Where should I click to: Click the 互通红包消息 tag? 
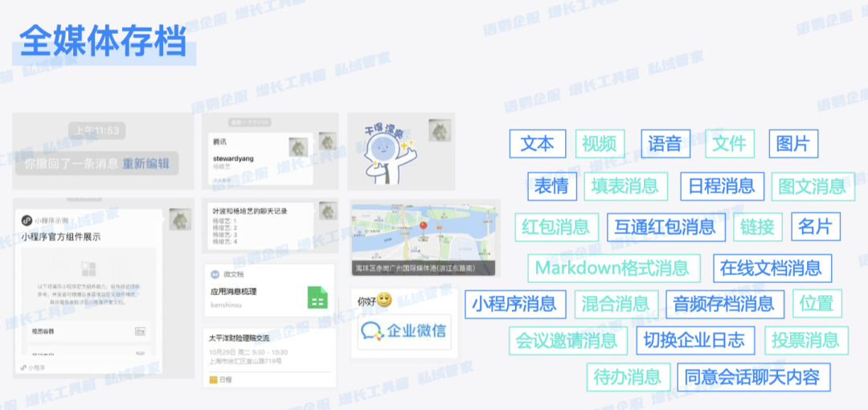tap(665, 227)
